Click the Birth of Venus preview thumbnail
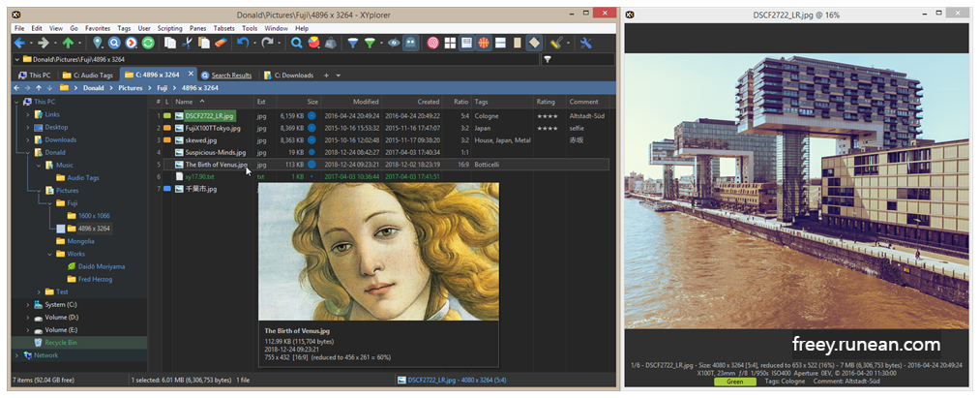This screenshot has width=980, height=398. 379,252
